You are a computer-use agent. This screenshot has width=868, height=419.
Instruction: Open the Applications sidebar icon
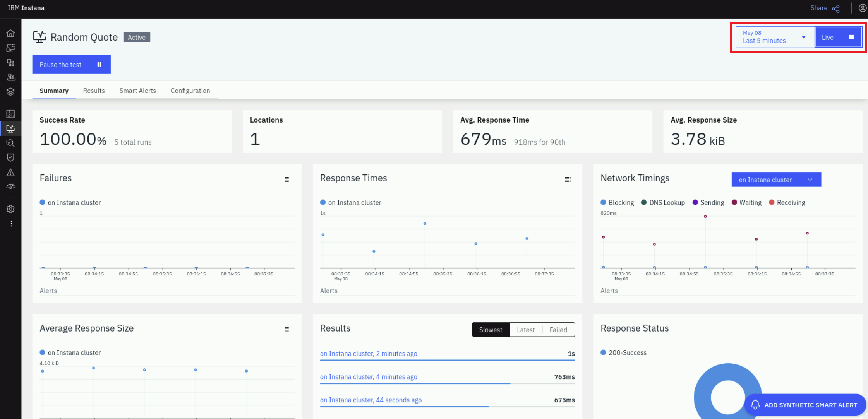point(11,63)
